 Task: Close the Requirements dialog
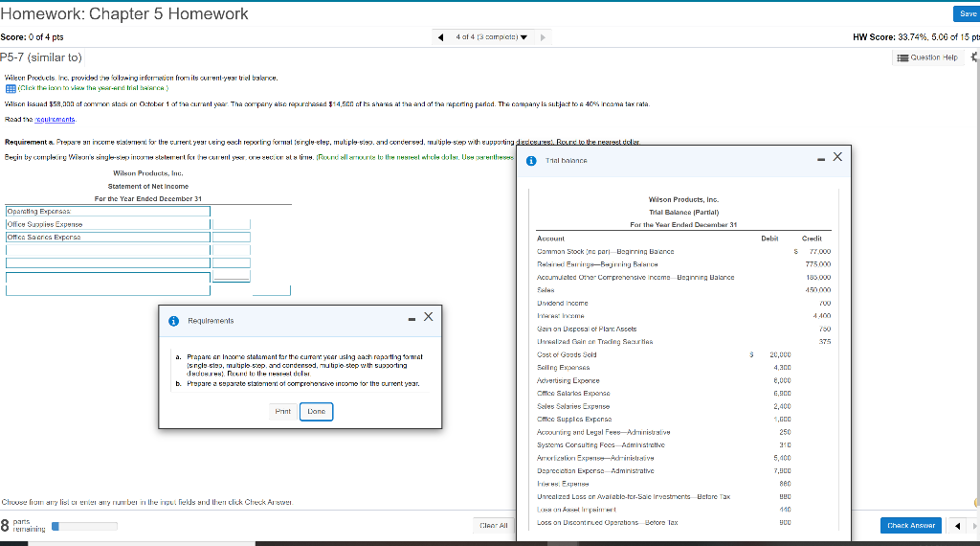[428, 317]
